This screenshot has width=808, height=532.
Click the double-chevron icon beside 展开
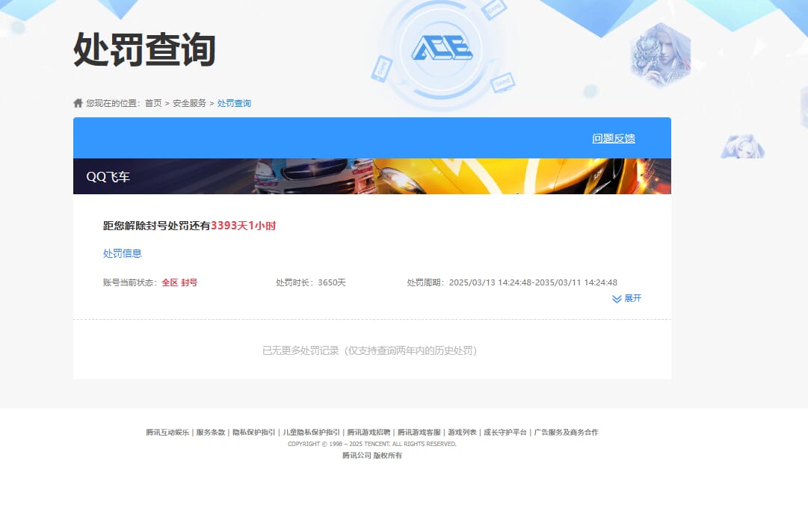coord(616,299)
